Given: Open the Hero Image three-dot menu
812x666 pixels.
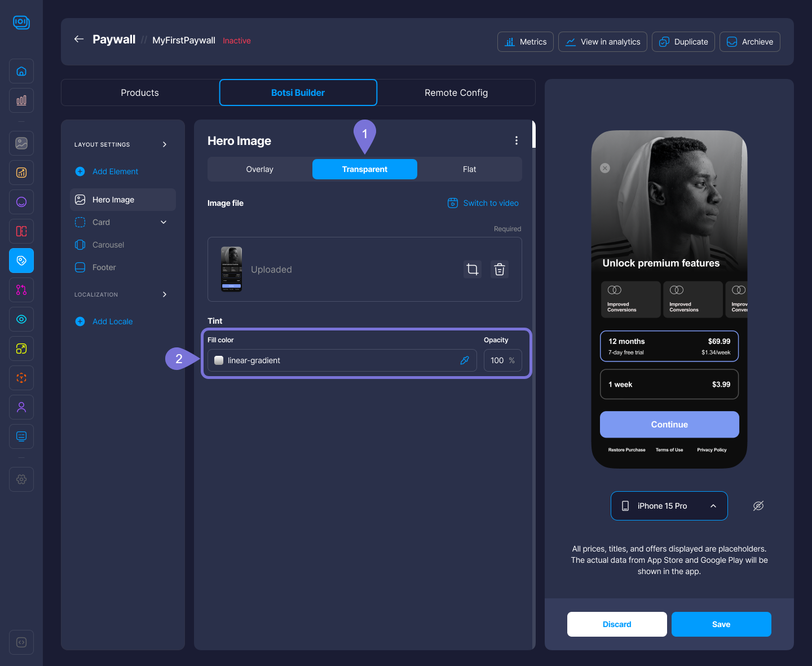Looking at the screenshot, I should 516,140.
